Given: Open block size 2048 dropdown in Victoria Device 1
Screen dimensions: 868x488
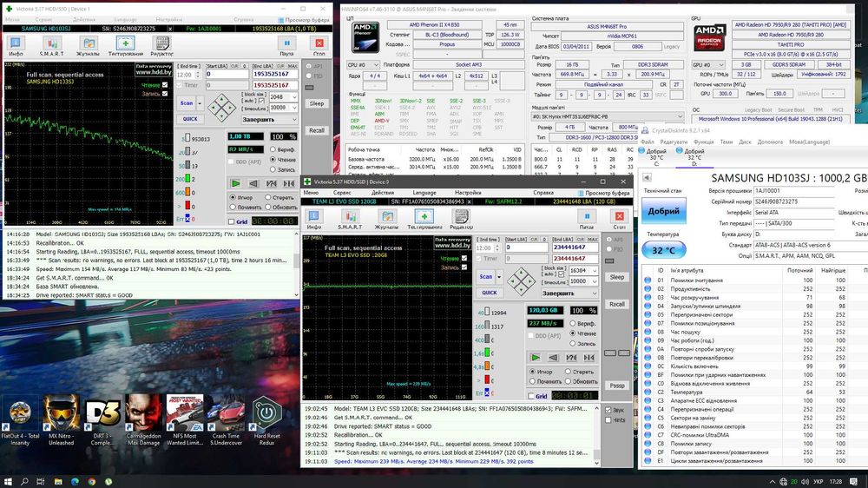Looking at the screenshot, I should [x=294, y=97].
